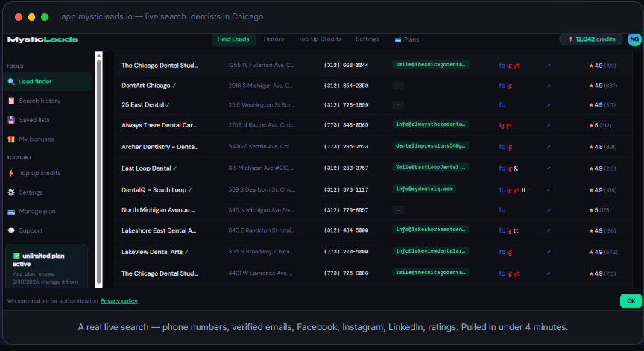Screen dimensions: 644x351
Task: Click the 12,042 credits badge
Action: point(591,39)
